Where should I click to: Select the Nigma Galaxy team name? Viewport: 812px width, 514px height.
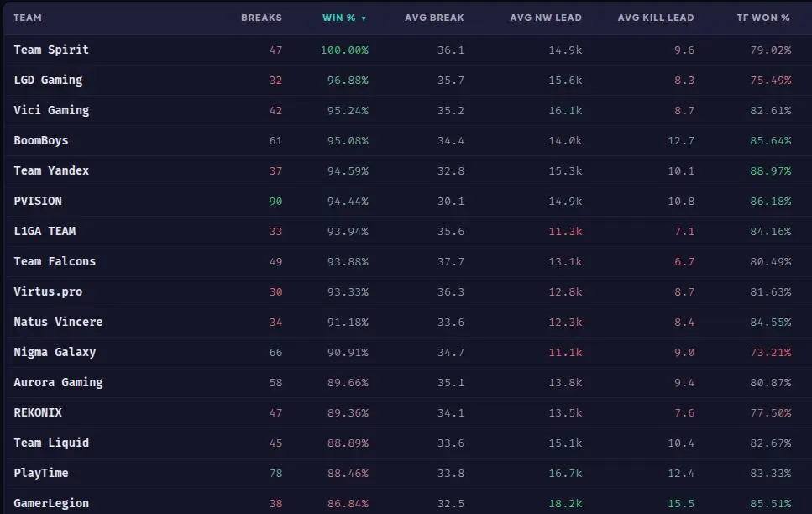click(x=55, y=352)
